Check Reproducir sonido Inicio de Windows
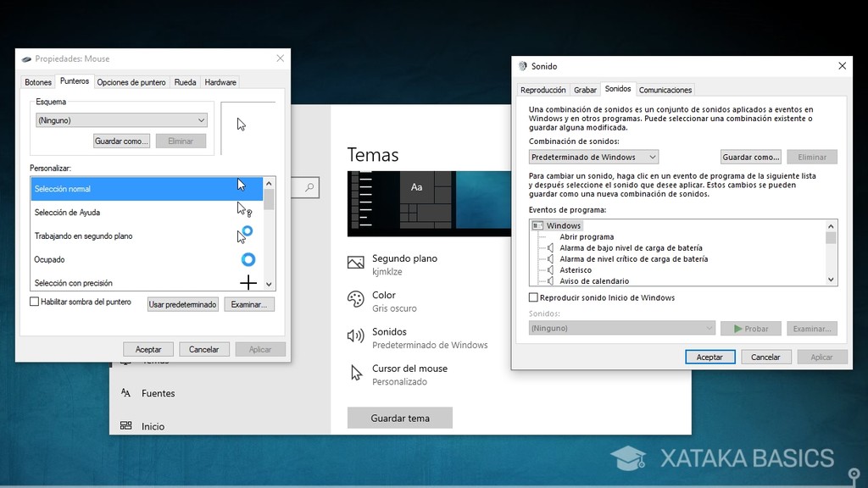Viewport: 868px width, 488px height. click(534, 297)
